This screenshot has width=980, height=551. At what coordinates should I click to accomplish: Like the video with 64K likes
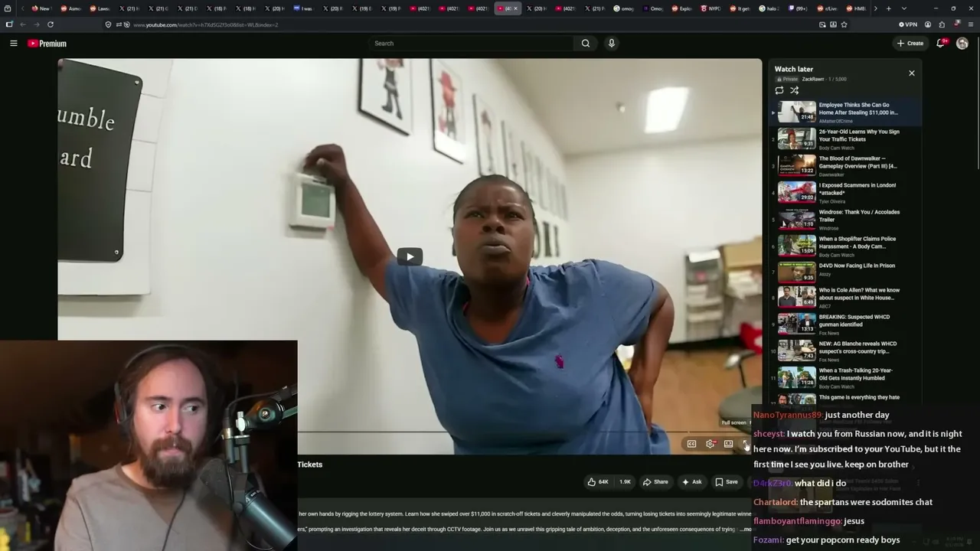click(598, 482)
